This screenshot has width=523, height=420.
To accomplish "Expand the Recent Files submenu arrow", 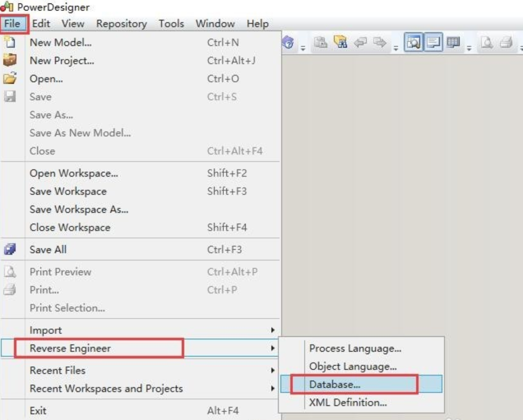I will [x=272, y=370].
